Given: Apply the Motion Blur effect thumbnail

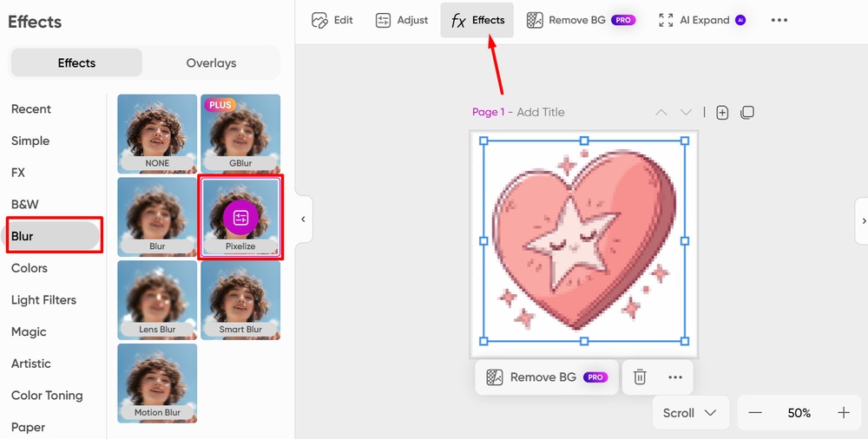Looking at the screenshot, I should click(x=157, y=383).
